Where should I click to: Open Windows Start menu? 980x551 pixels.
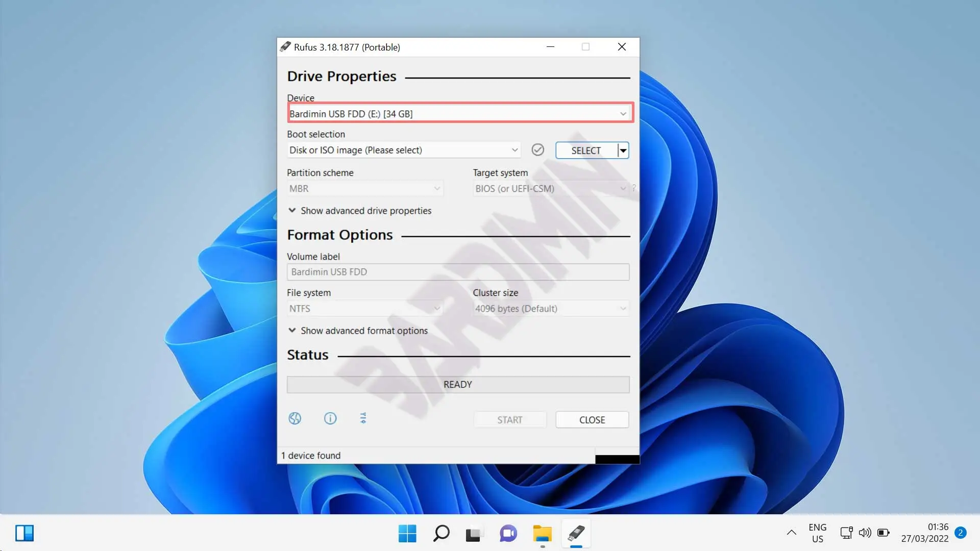click(407, 534)
